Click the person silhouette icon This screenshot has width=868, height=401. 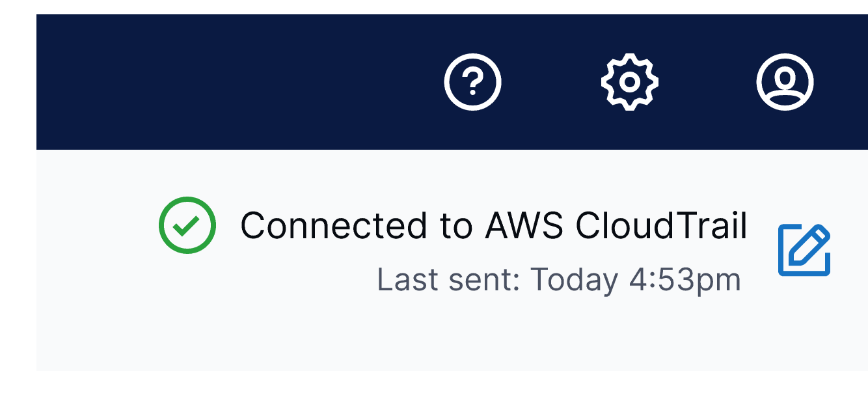point(785,82)
